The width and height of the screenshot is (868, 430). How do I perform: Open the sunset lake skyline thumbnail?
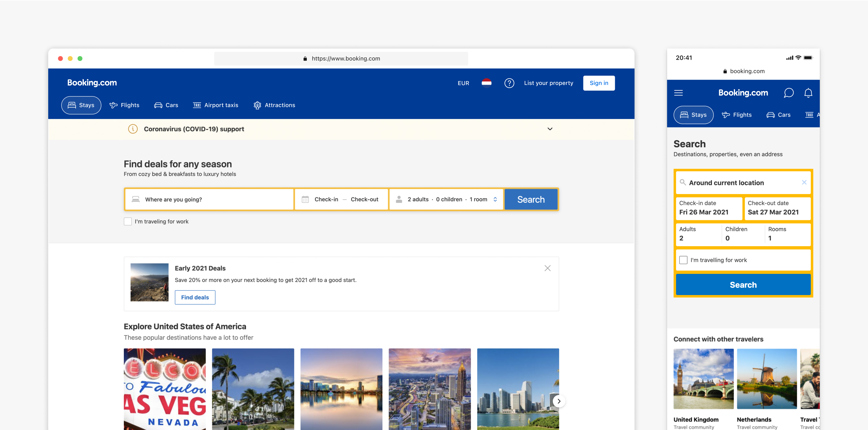point(341,389)
